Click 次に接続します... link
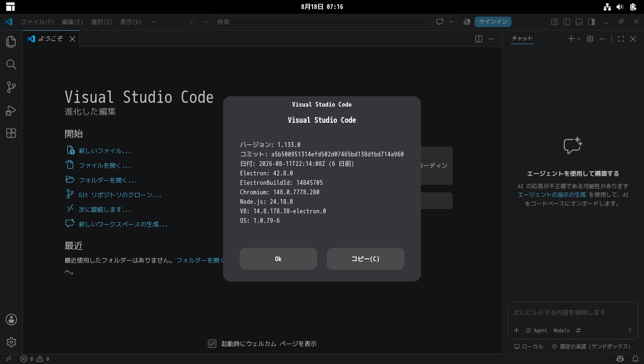This screenshot has height=364, width=644. coord(105,210)
